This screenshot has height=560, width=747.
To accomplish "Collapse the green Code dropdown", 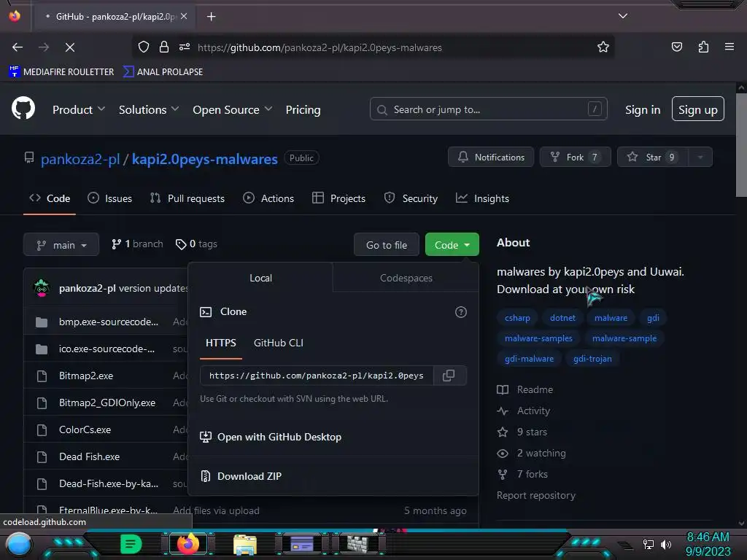I will pyautogui.click(x=452, y=245).
